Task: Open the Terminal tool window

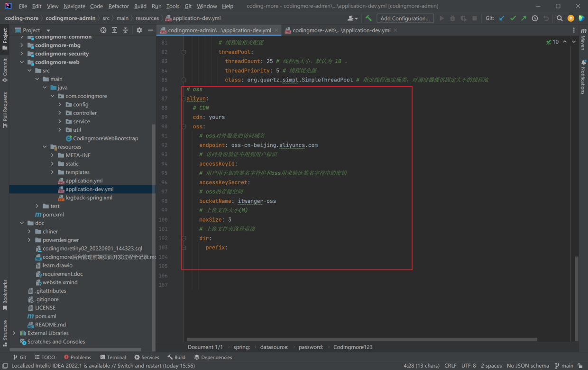Action: [x=113, y=357]
